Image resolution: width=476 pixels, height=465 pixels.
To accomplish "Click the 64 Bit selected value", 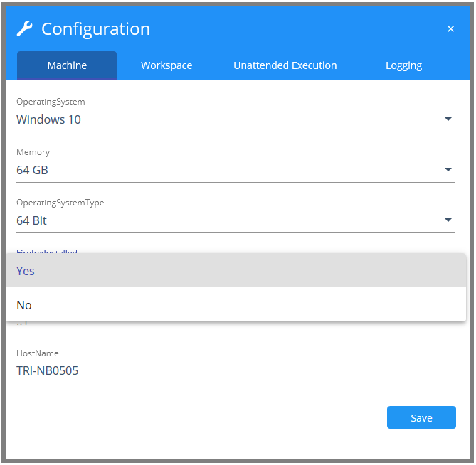I will (x=32, y=220).
